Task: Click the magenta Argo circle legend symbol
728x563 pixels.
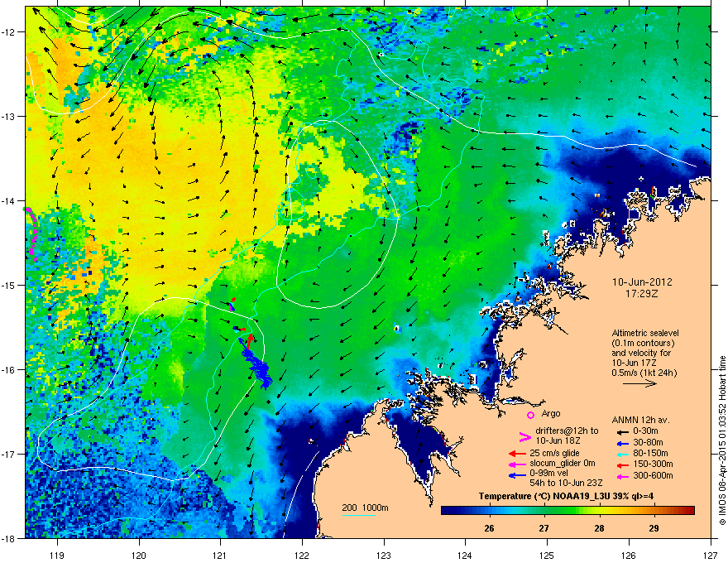Action: click(530, 415)
